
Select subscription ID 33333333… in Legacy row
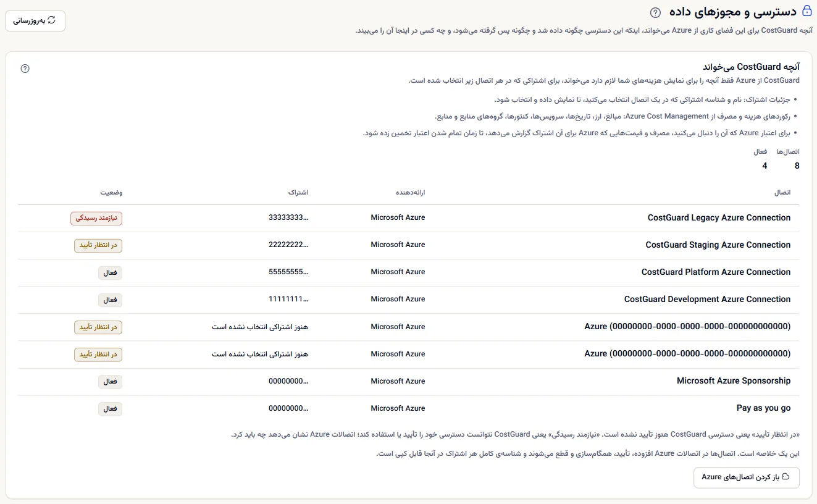tap(288, 217)
